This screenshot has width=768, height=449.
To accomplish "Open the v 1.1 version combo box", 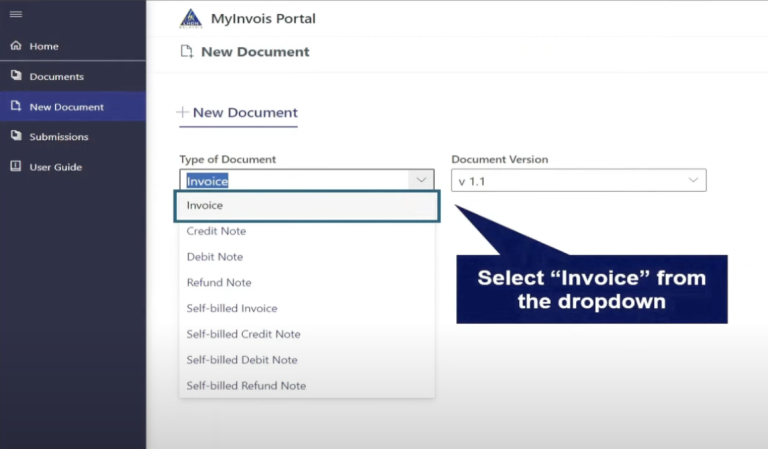I will [x=578, y=180].
